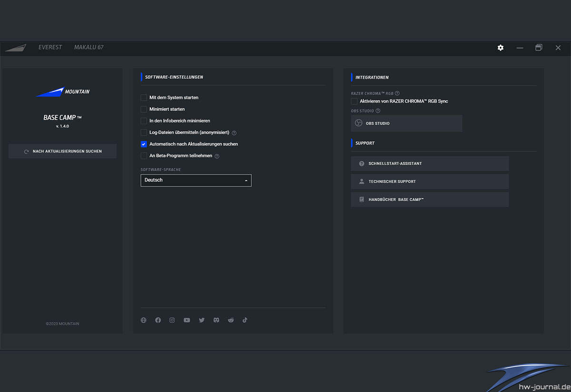The width and height of the screenshot is (571, 392).
Task: Open the Reddit social icon
Action: (231, 320)
